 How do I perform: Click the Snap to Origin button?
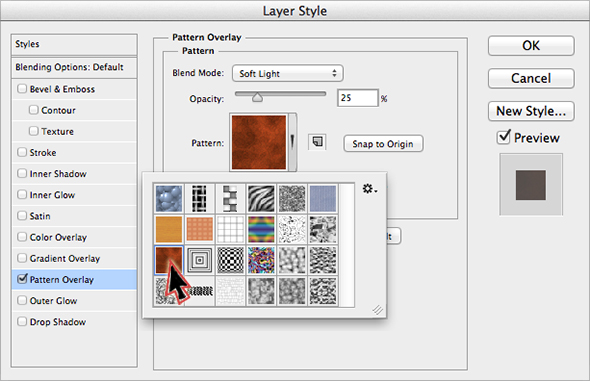click(383, 144)
